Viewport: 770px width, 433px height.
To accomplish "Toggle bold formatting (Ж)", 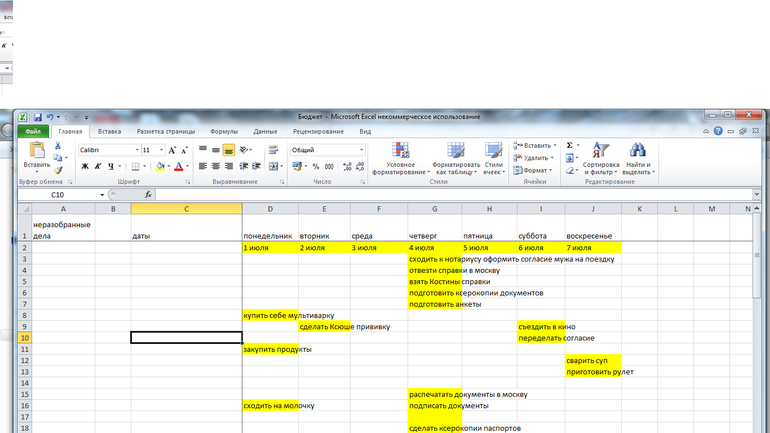I will click(x=85, y=166).
